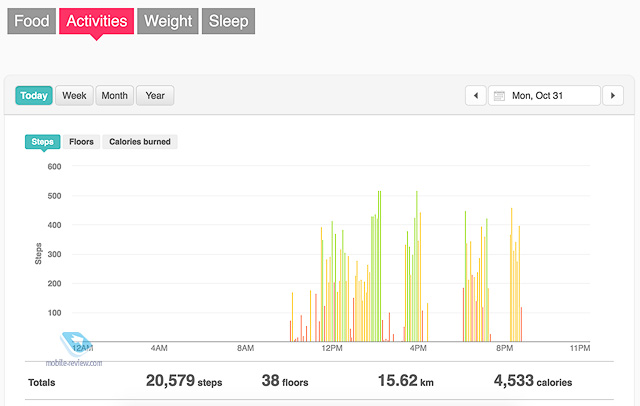The width and height of the screenshot is (640, 406).
Task: Switch to Week view
Action: tap(74, 95)
